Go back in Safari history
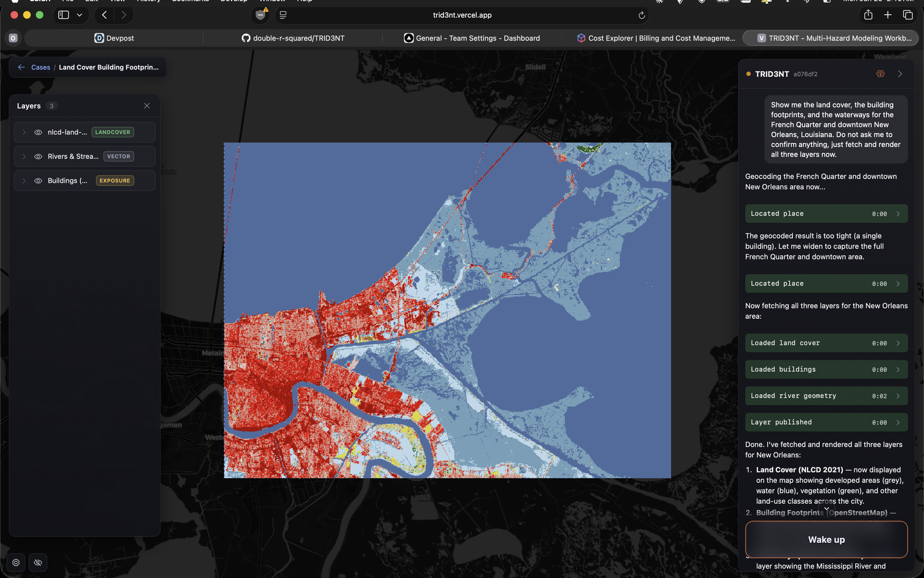This screenshot has width=924, height=578. coord(104,15)
